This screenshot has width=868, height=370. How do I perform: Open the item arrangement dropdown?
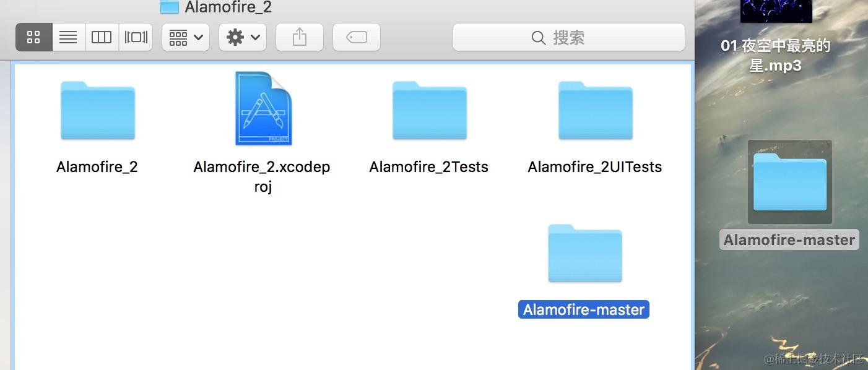pyautogui.click(x=186, y=37)
